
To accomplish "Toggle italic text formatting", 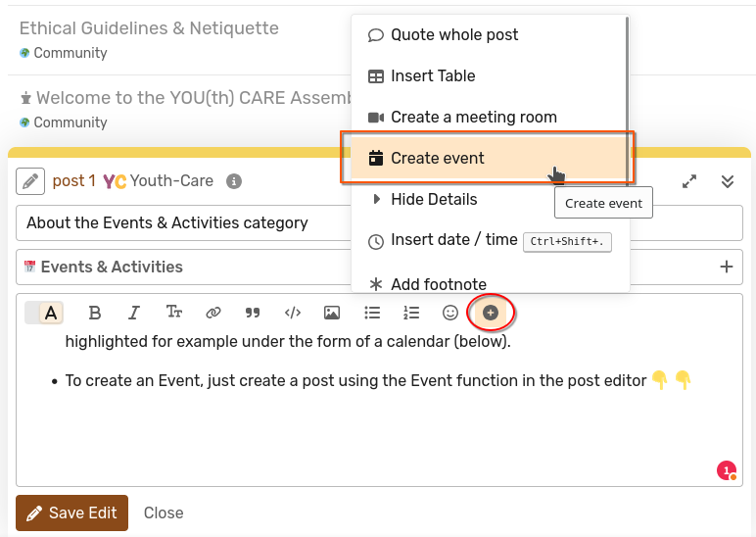I will [134, 313].
